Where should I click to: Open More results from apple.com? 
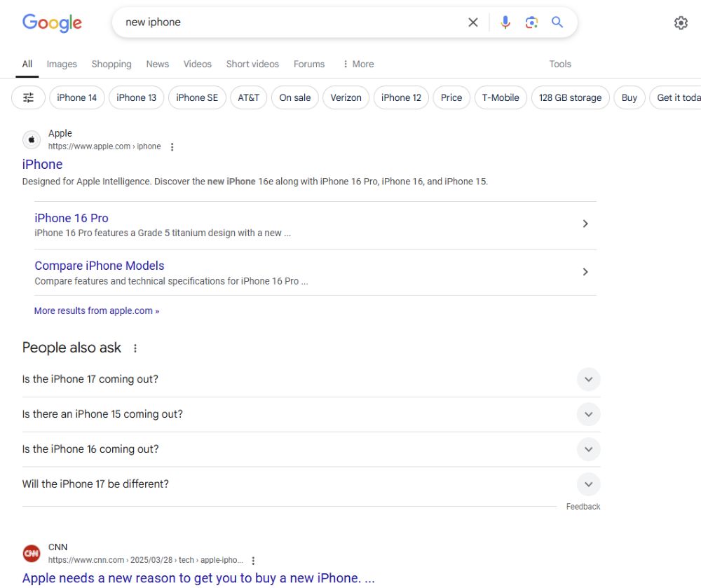(97, 310)
